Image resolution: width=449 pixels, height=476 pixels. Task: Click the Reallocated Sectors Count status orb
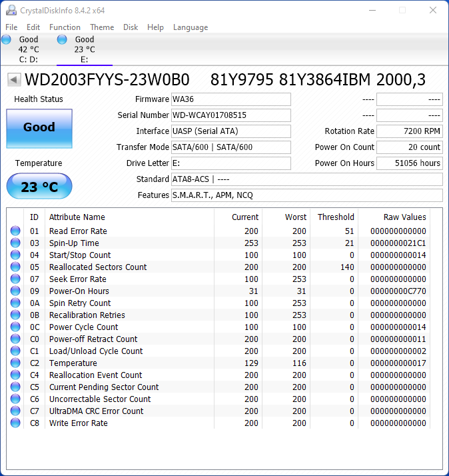coord(15,267)
